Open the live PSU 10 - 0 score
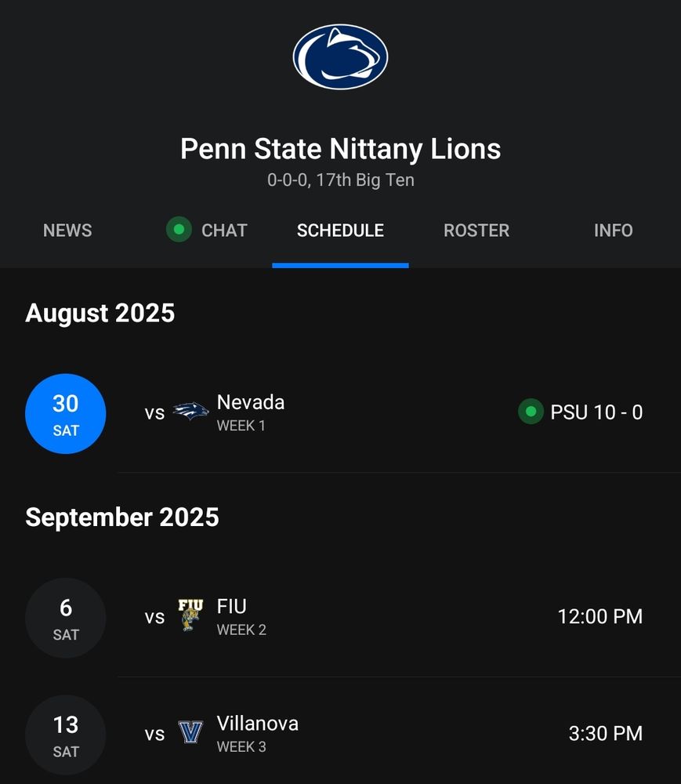This screenshot has width=681, height=784. [596, 412]
